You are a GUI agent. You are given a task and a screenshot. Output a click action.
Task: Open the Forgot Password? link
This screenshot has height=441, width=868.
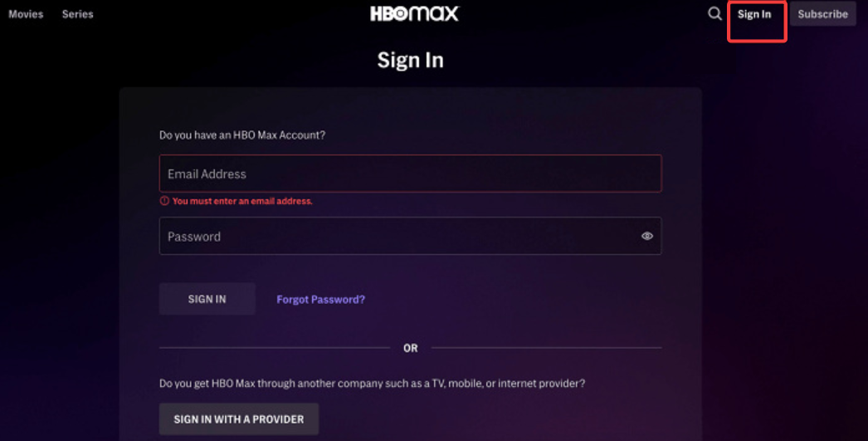pos(320,300)
